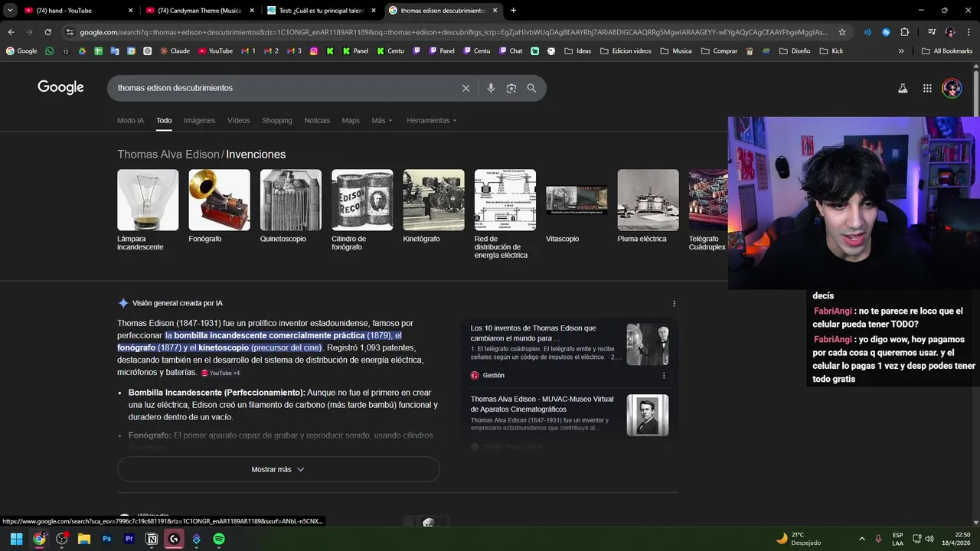This screenshot has width=980, height=551.
Task: Open the Windows Start menu
Action: coord(16,539)
